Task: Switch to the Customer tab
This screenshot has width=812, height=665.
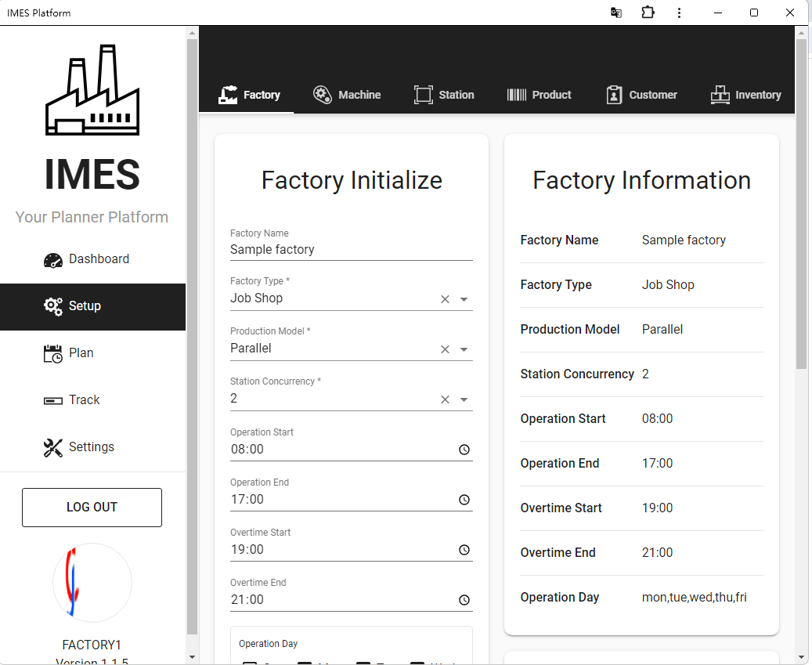Action: (641, 95)
